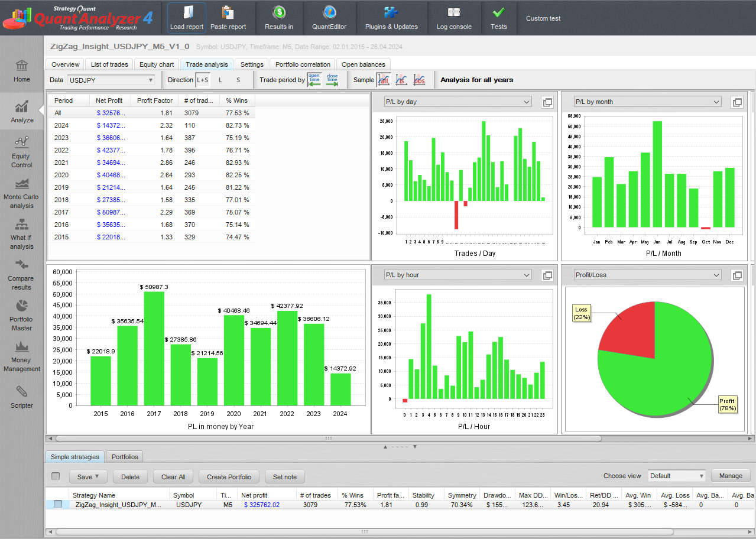
Task: Tick the select-all checkbox above the strategy list
Action: [56, 476]
